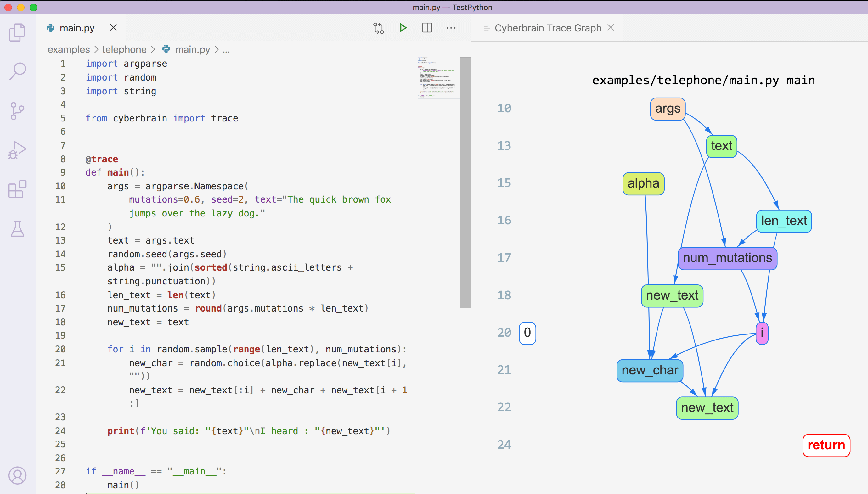This screenshot has width=868, height=494.
Task: Open the Testing flask icon
Action: point(17,229)
